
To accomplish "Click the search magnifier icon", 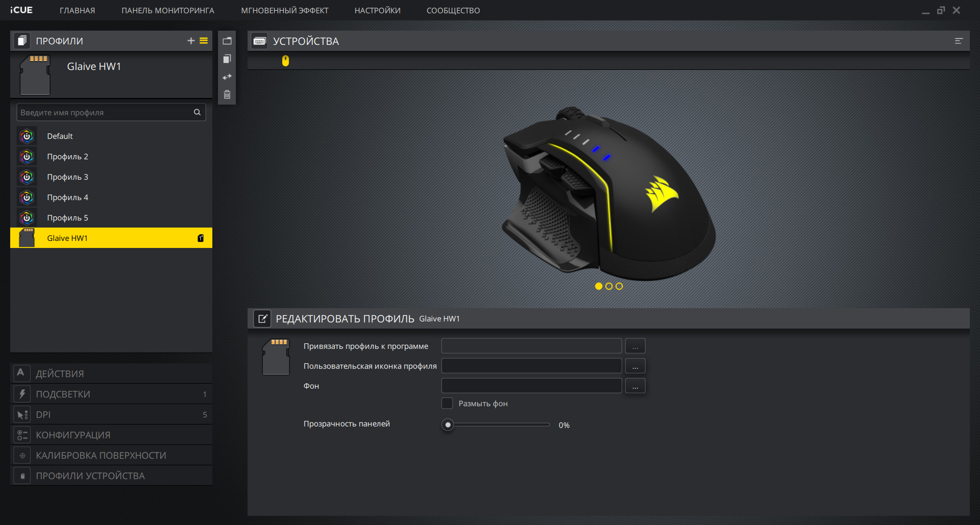I will point(197,112).
